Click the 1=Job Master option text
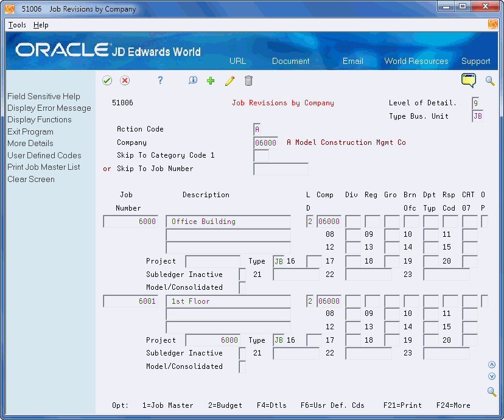The height and width of the screenshot is (420, 504). point(168,405)
